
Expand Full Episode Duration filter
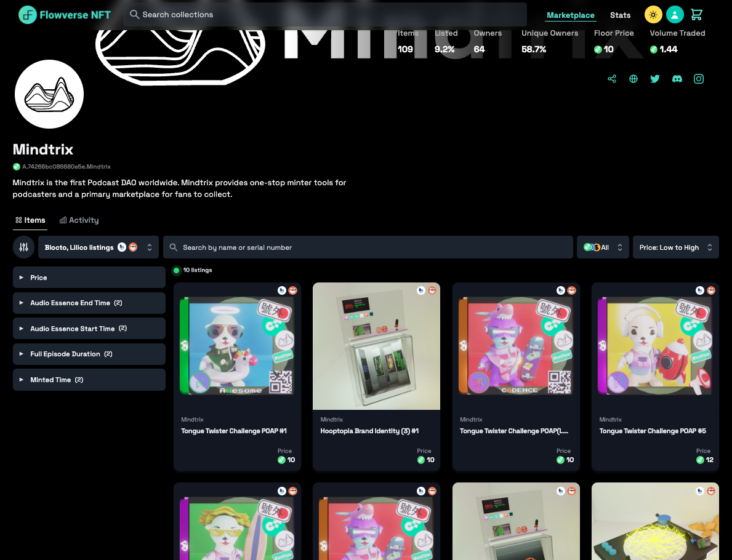[x=89, y=354]
